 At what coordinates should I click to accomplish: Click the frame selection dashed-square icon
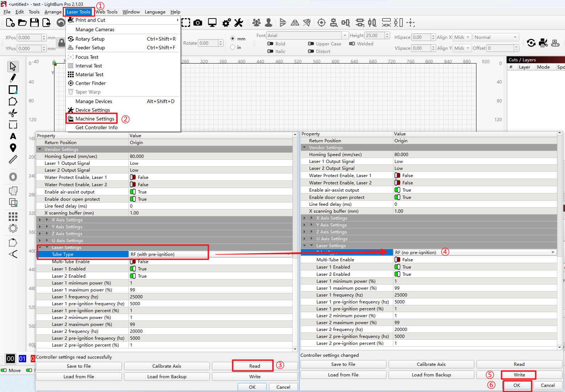[x=185, y=23]
